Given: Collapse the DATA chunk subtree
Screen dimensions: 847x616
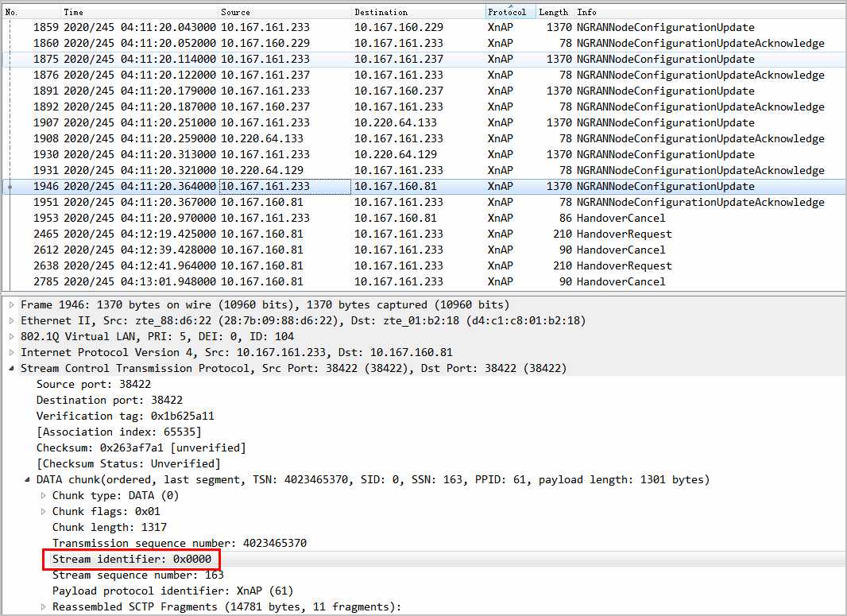Looking at the screenshot, I should pos(28,480).
